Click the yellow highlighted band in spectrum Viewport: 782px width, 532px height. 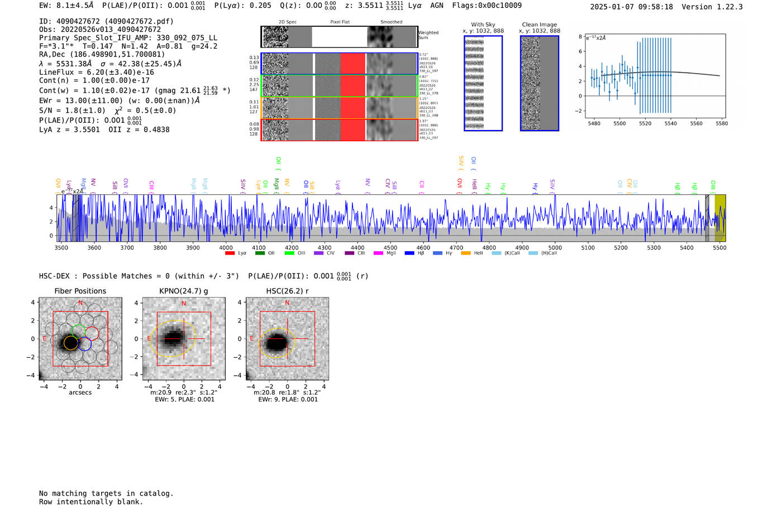(720, 218)
